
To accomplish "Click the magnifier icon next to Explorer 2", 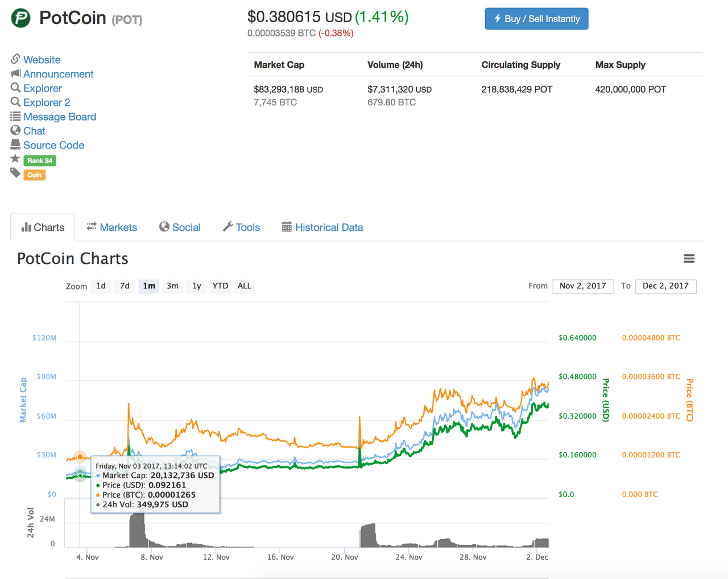I will point(15,102).
